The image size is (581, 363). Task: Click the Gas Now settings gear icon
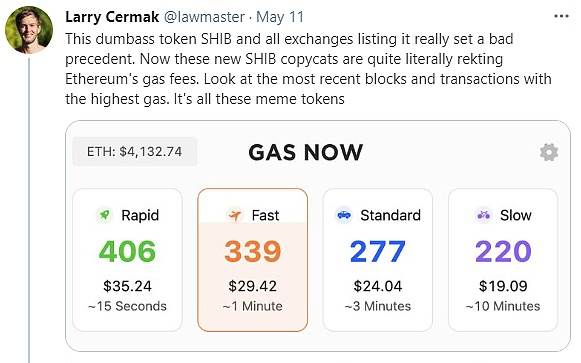click(549, 152)
